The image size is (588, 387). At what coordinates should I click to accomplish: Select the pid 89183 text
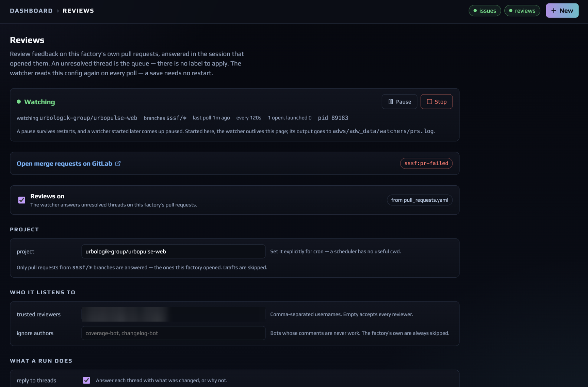333,118
